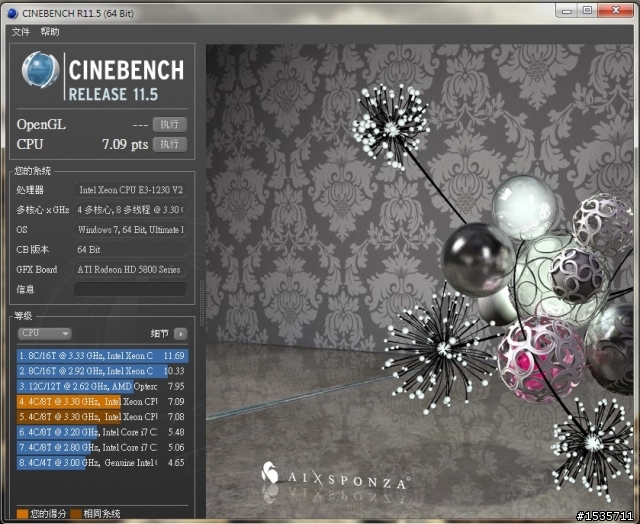Click the cores field 4 多核心, 8 多线程

[130, 210]
